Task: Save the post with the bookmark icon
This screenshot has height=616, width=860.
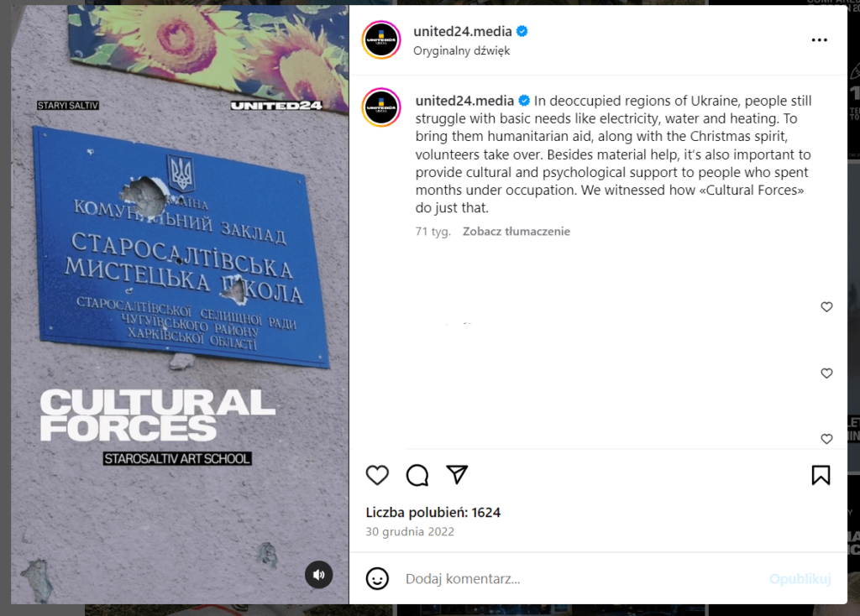Action: [x=821, y=475]
